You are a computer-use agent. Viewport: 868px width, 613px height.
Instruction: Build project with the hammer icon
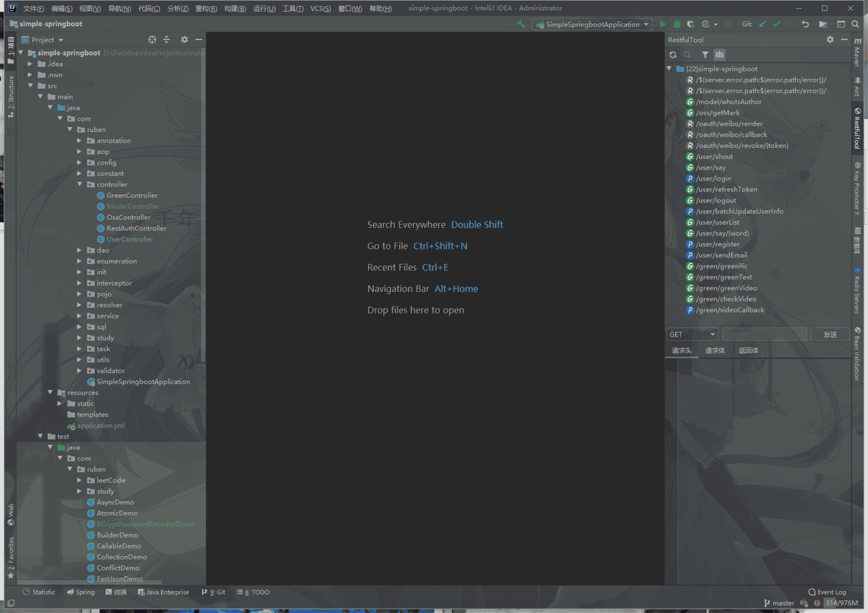point(521,24)
